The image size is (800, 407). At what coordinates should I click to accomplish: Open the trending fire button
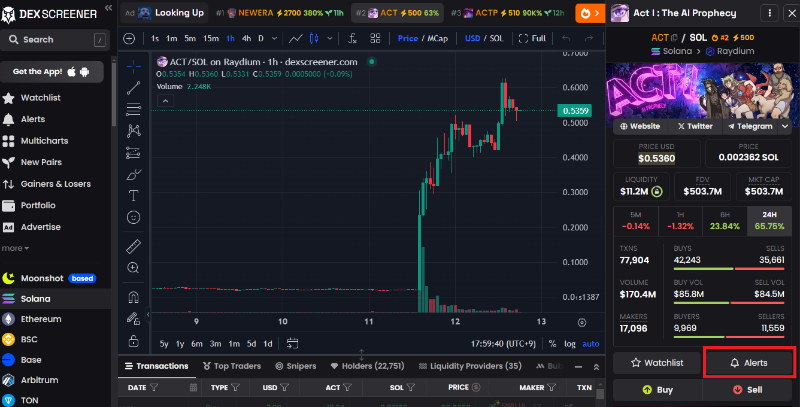pyautogui.click(x=590, y=13)
